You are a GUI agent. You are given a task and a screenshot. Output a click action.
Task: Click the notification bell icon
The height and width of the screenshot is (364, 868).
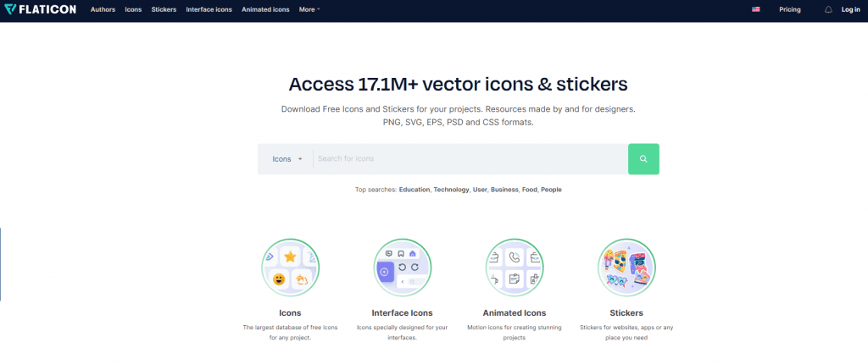pyautogui.click(x=828, y=9)
